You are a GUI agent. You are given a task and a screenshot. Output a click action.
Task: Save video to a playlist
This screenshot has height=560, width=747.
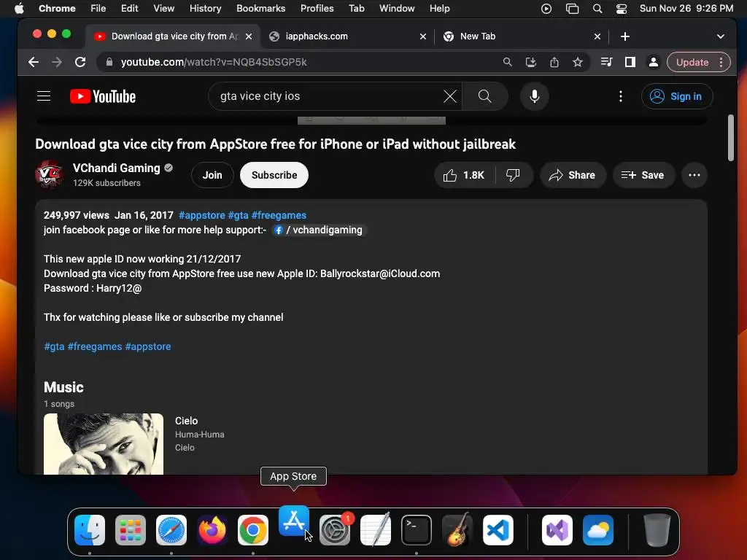pos(643,175)
